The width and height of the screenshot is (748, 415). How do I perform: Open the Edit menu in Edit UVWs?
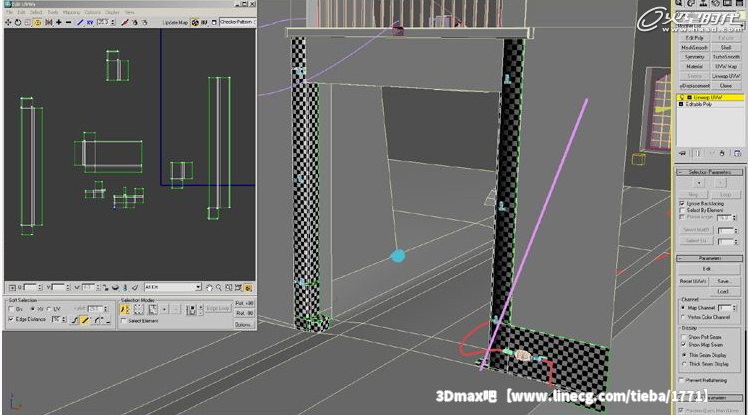tap(21, 12)
